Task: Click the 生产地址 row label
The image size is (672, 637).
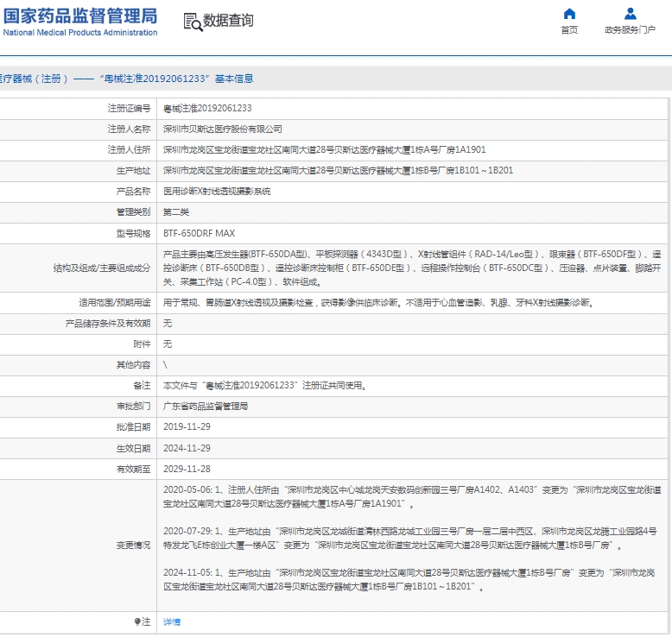Action: click(x=133, y=171)
